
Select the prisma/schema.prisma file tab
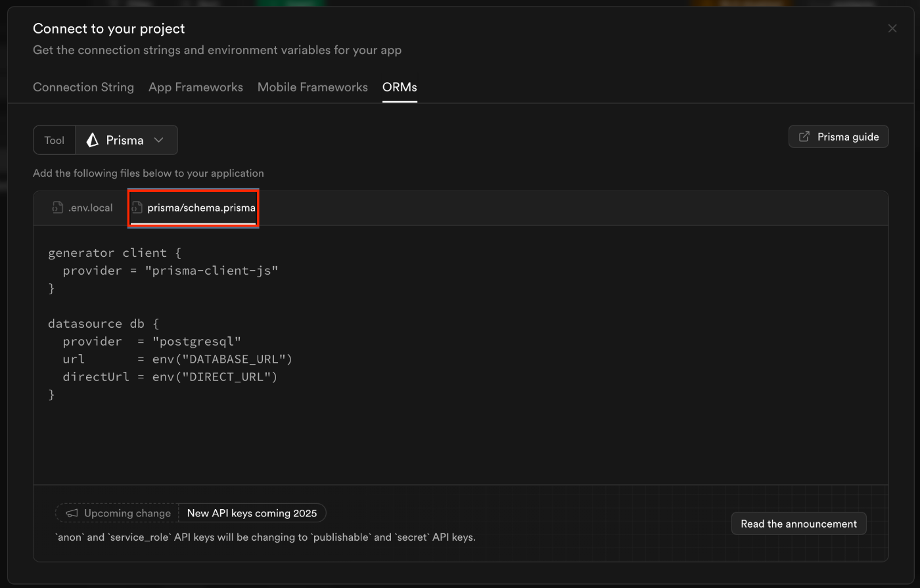pyautogui.click(x=200, y=208)
